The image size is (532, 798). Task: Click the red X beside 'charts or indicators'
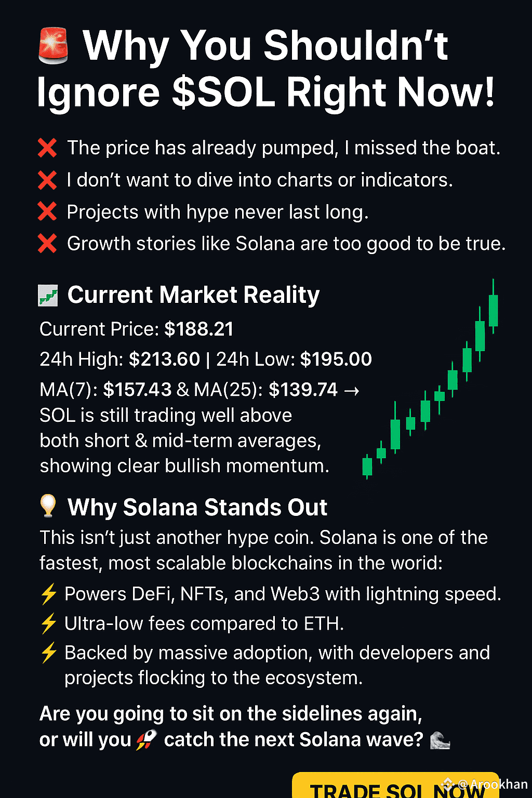(x=47, y=180)
